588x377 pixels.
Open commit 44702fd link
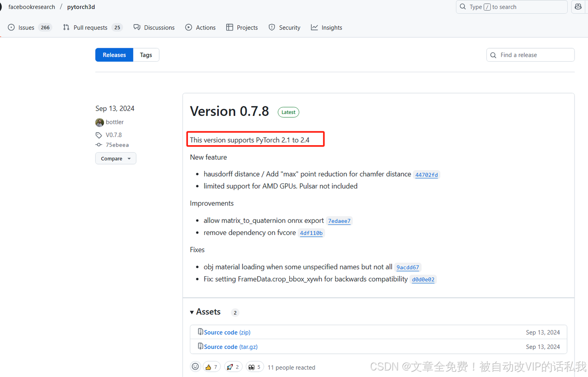[x=426, y=175]
